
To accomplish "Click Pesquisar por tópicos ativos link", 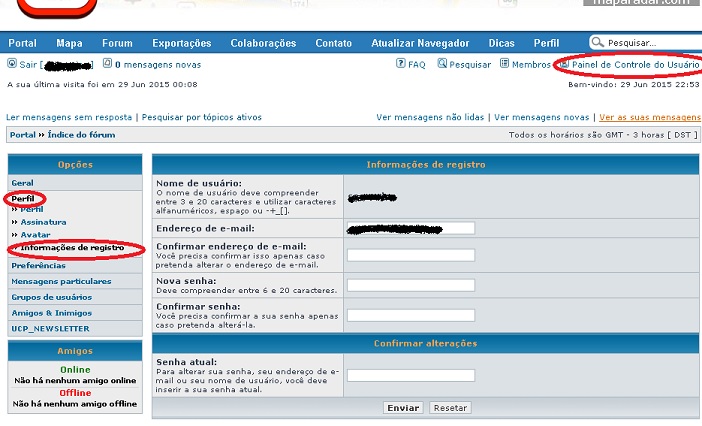I will click(x=201, y=117).
